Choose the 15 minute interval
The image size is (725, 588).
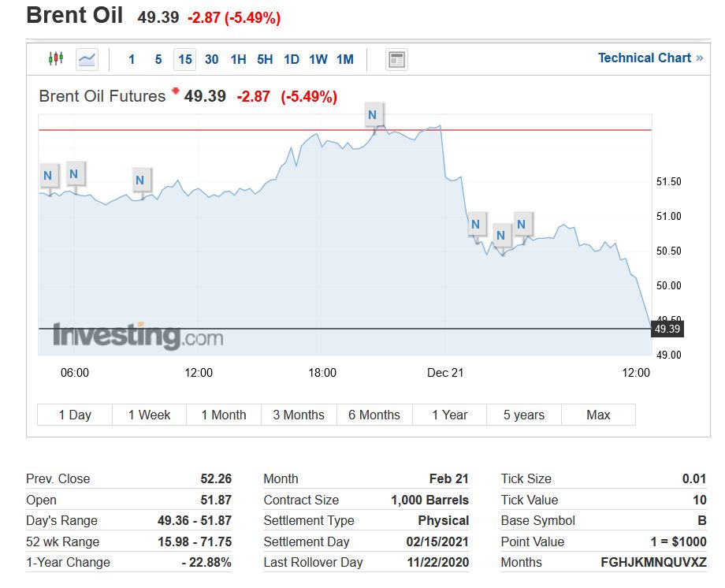185,59
